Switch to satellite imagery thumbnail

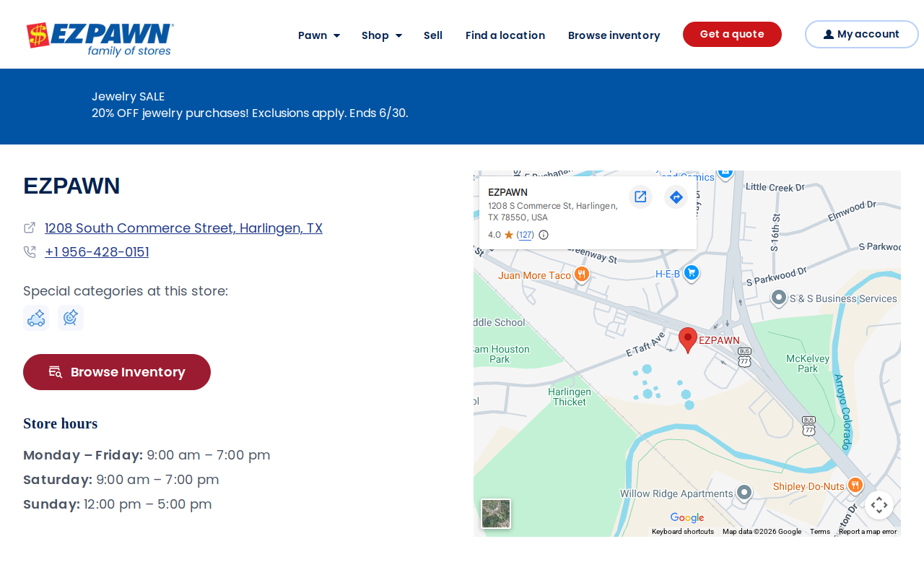coord(496,514)
